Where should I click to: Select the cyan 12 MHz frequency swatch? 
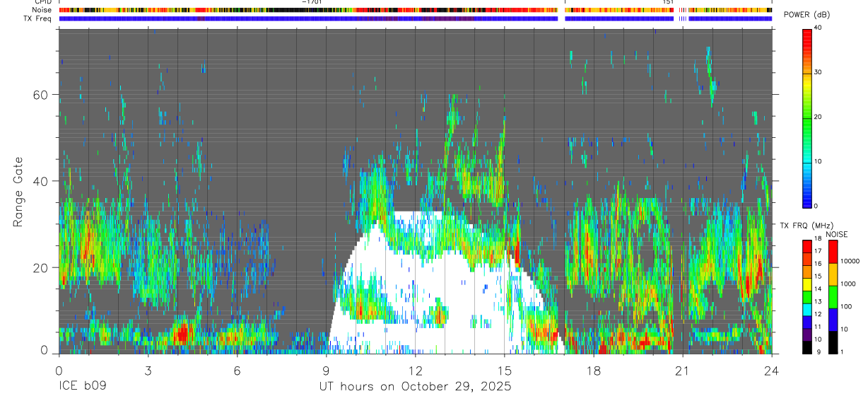click(807, 310)
